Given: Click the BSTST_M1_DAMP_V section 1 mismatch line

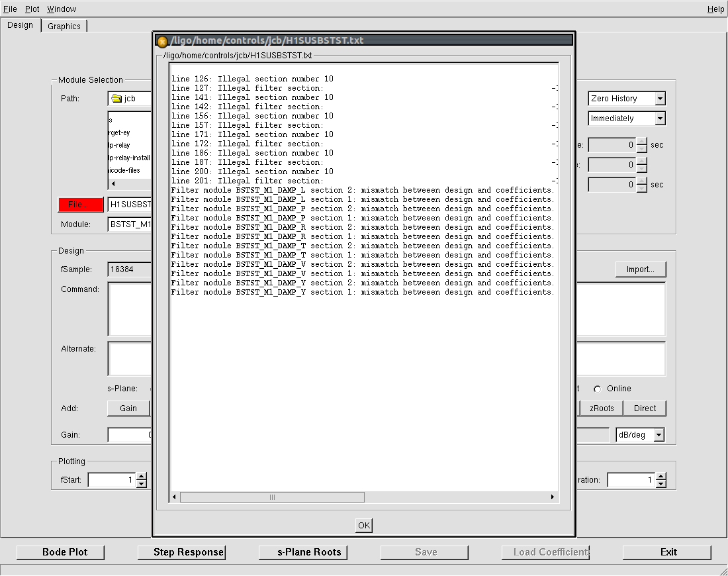Looking at the screenshot, I should tap(362, 274).
